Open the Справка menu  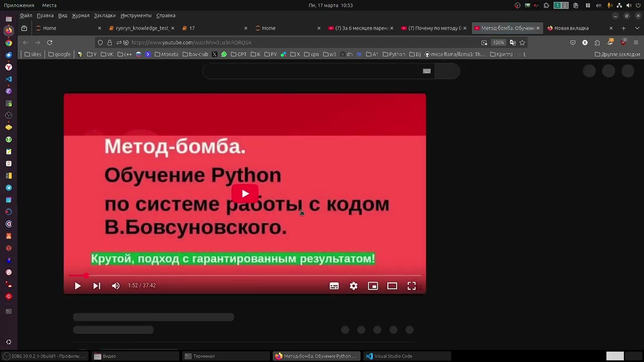tap(166, 16)
